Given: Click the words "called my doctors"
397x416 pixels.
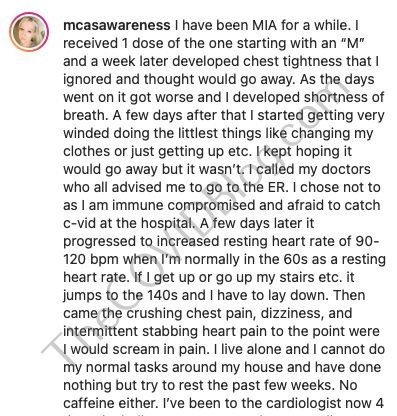Looking at the screenshot, I should click(x=313, y=170).
